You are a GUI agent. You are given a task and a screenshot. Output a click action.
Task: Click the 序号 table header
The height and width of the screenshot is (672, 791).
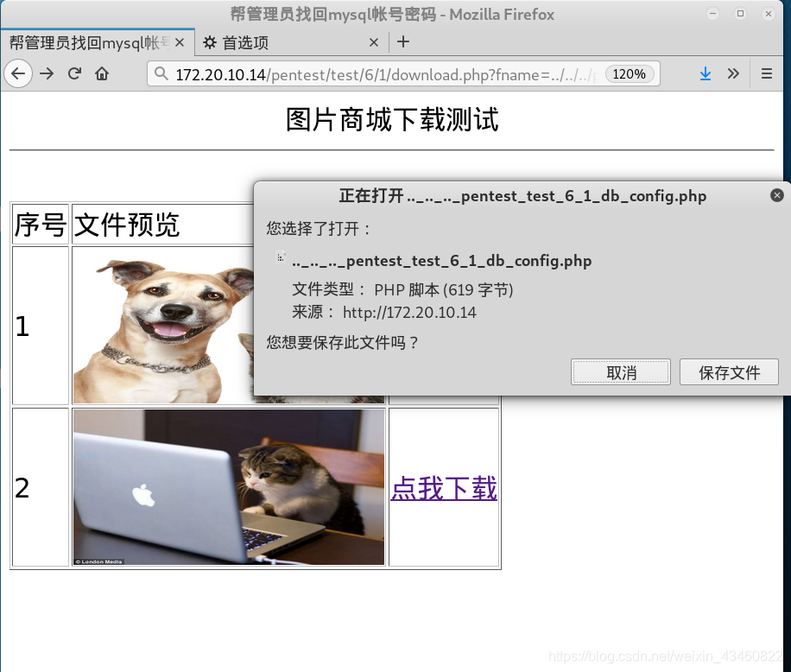point(41,225)
